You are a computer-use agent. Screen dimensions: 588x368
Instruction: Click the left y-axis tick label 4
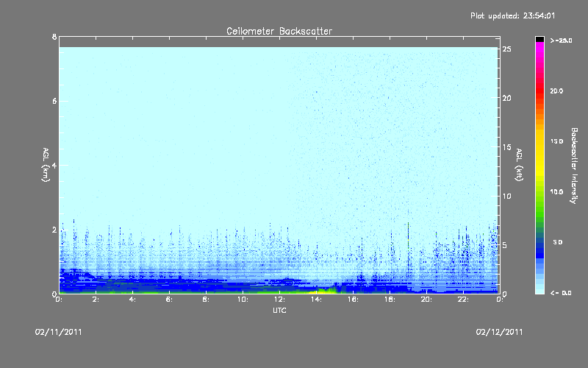click(54, 165)
